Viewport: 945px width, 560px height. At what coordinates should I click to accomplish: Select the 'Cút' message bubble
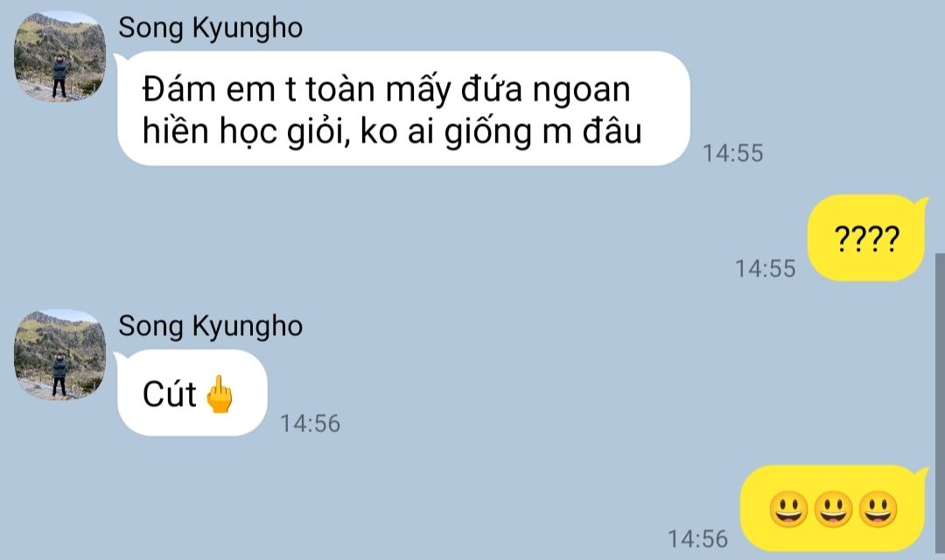[x=191, y=393]
